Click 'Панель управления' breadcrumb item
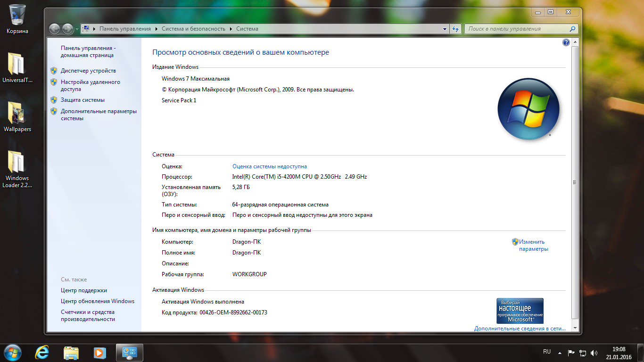This screenshot has height=362, width=644. [125, 29]
